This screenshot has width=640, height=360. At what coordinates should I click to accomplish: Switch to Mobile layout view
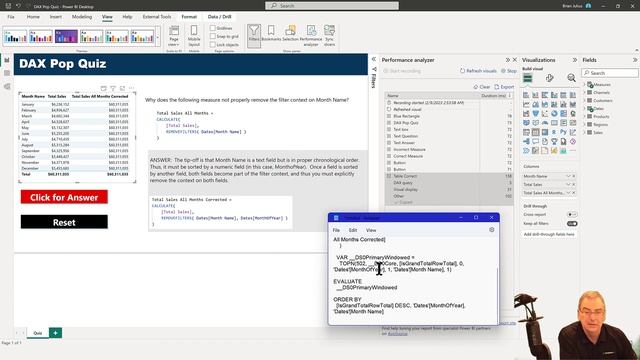(x=194, y=36)
